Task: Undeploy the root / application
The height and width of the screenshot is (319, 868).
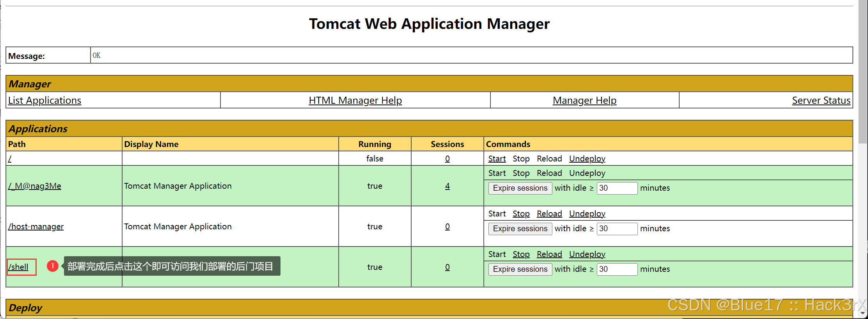Action: point(587,159)
